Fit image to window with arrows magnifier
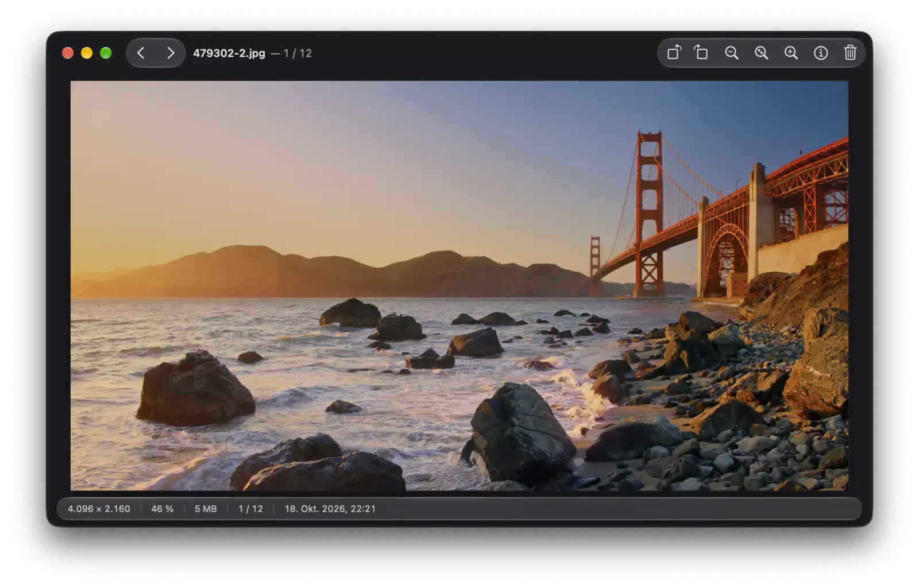The width and height of the screenshot is (919, 588). pyautogui.click(x=761, y=53)
